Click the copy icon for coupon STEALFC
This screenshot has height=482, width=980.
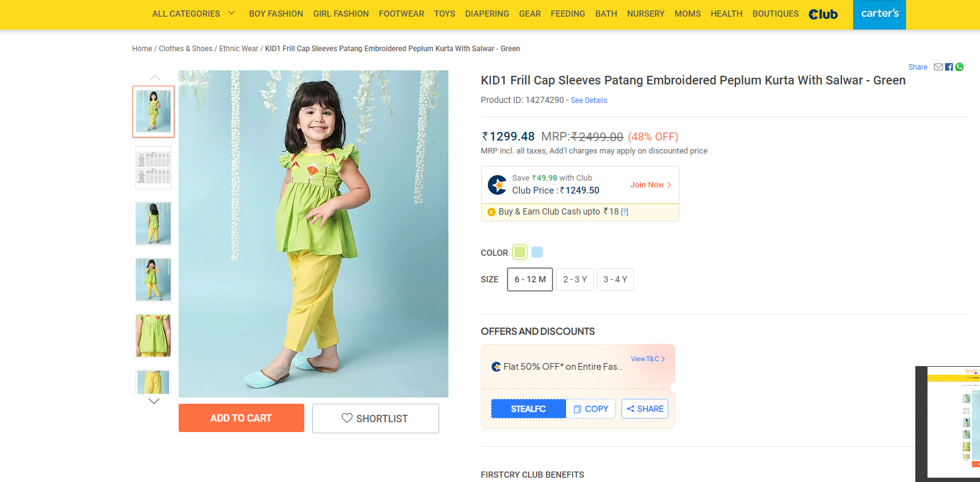click(577, 409)
